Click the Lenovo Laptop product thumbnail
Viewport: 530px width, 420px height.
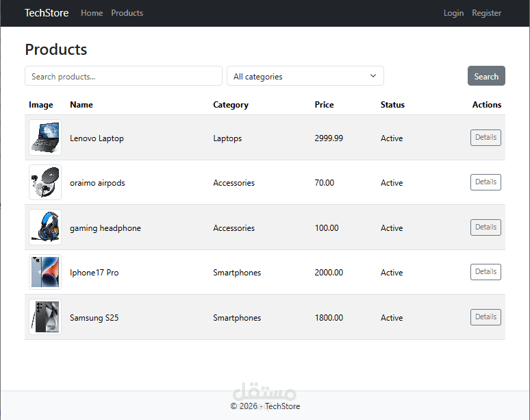click(45, 138)
